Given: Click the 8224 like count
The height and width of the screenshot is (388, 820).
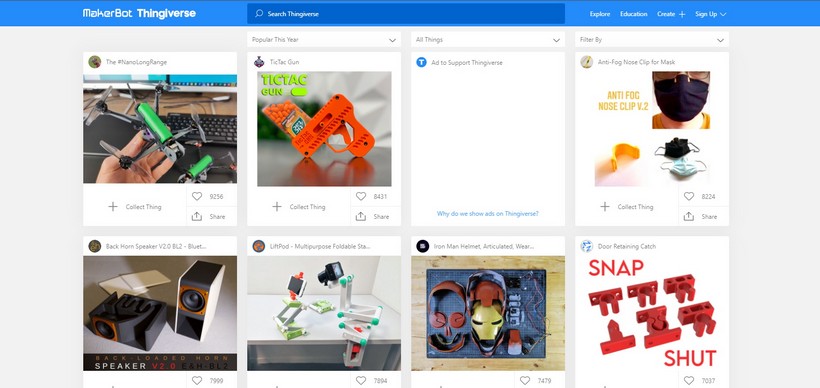Looking at the screenshot, I should pyautogui.click(x=709, y=197).
